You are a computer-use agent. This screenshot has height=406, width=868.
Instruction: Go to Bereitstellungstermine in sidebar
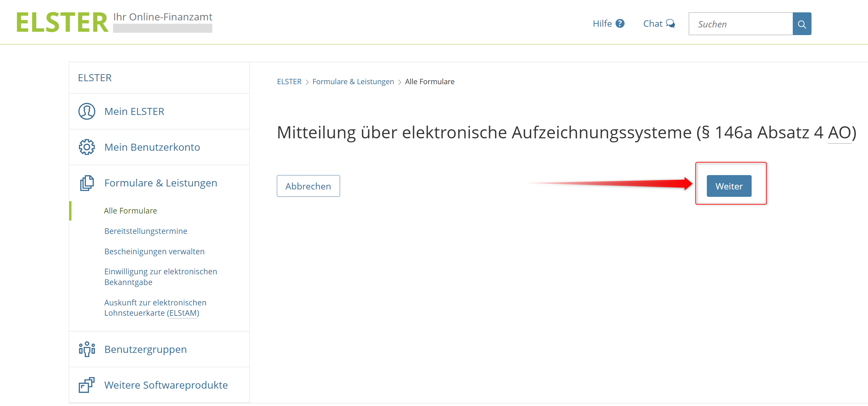[x=145, y=231]
